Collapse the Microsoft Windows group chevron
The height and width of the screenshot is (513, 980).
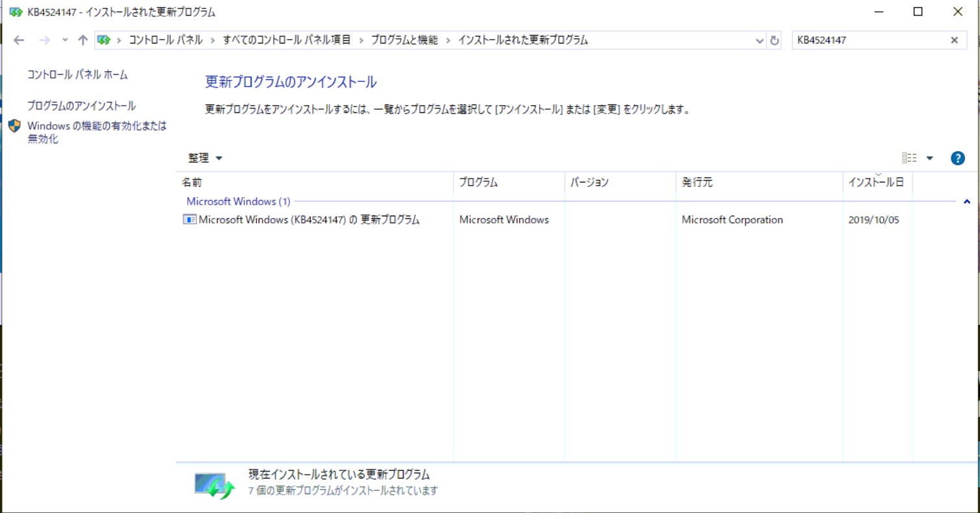[966, 202]
